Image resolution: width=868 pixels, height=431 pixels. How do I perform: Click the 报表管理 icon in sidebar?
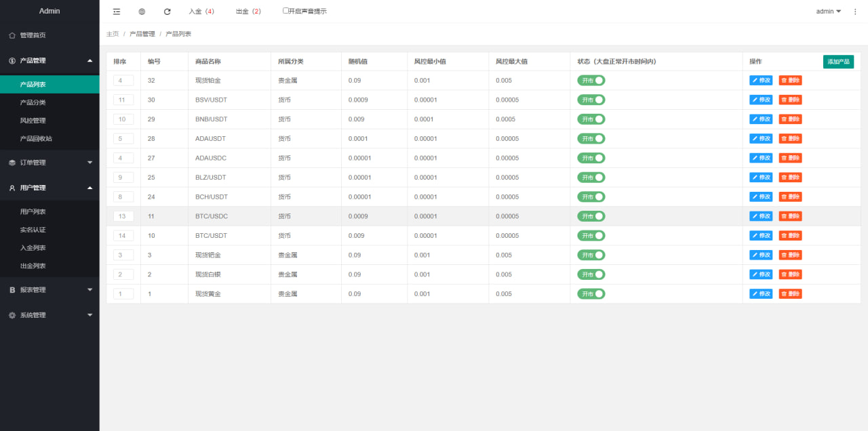point(12,290)
